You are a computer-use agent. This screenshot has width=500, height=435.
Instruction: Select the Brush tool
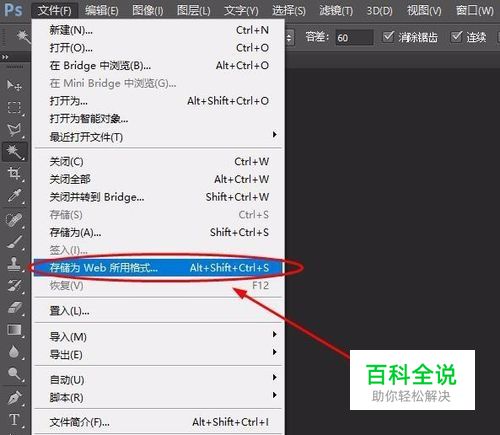tap(14, 242)
